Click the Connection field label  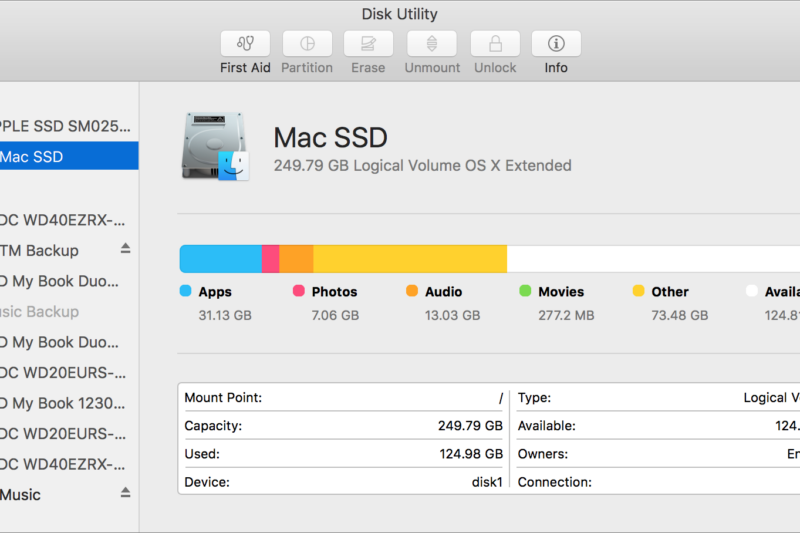coord(555,482)
